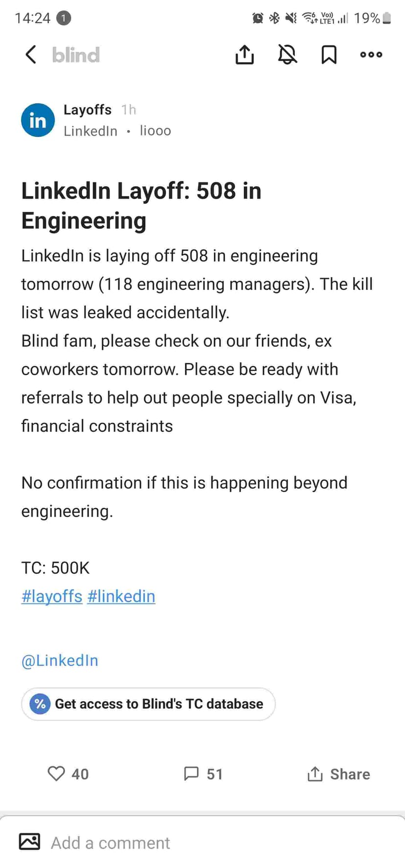Bookmark this post
This screenshot has height=868, width=405.
(x=329, y=55)
